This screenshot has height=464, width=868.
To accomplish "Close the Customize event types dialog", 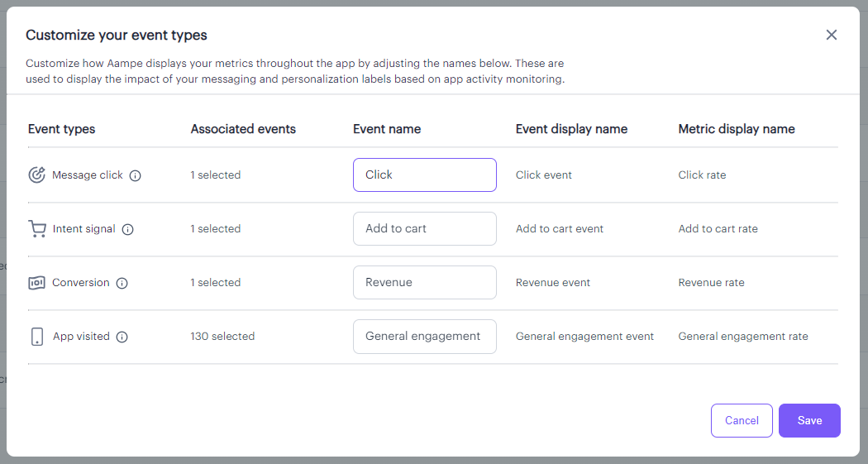I will [832, 35].
